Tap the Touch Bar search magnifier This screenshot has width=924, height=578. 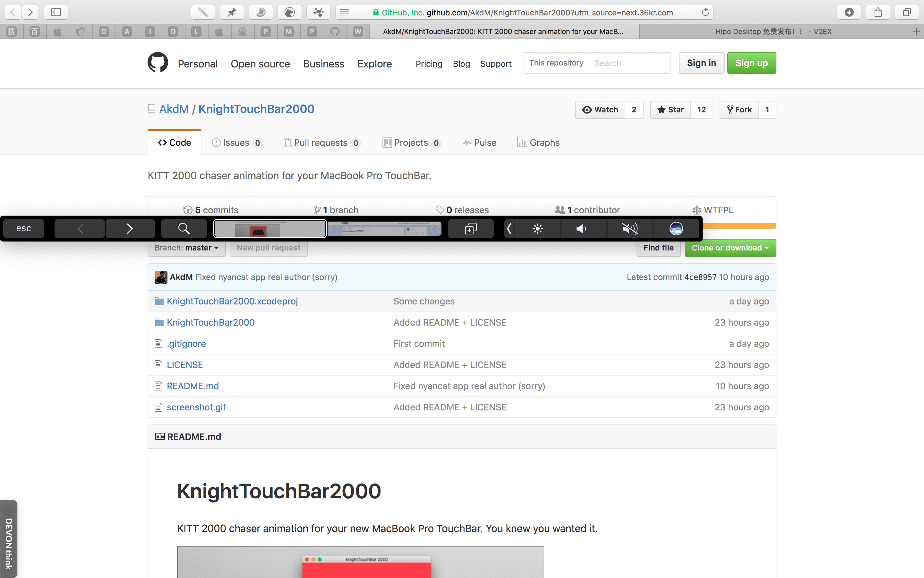(x=184, y=229)
